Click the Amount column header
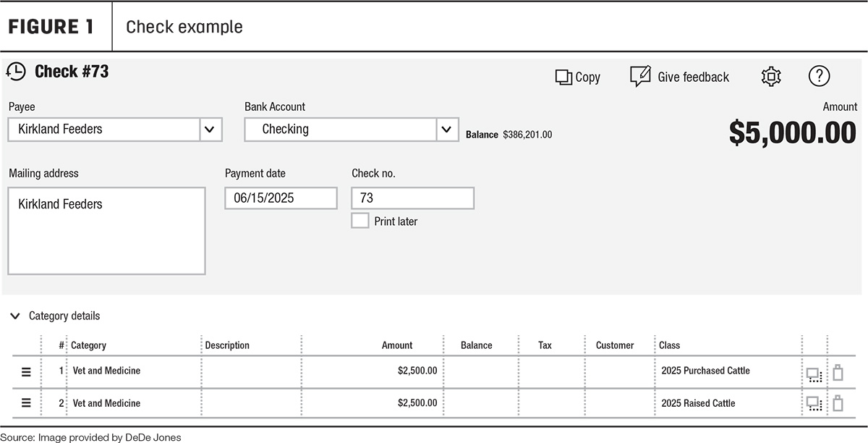The height and width of the screenshot is (443, 868). tap(397, 345)
